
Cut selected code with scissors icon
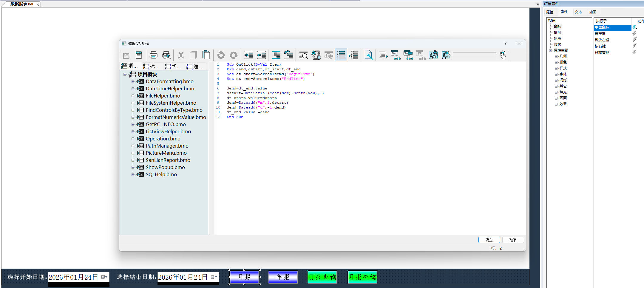coord(181,55)
